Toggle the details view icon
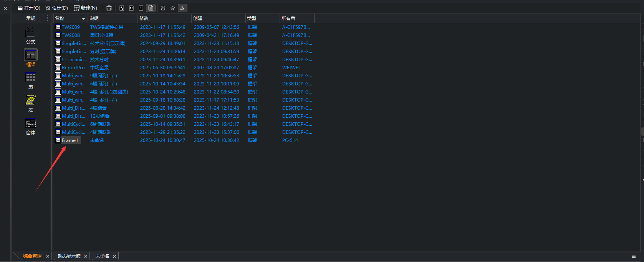The image size is (644, 262). (x=151, y=8)
